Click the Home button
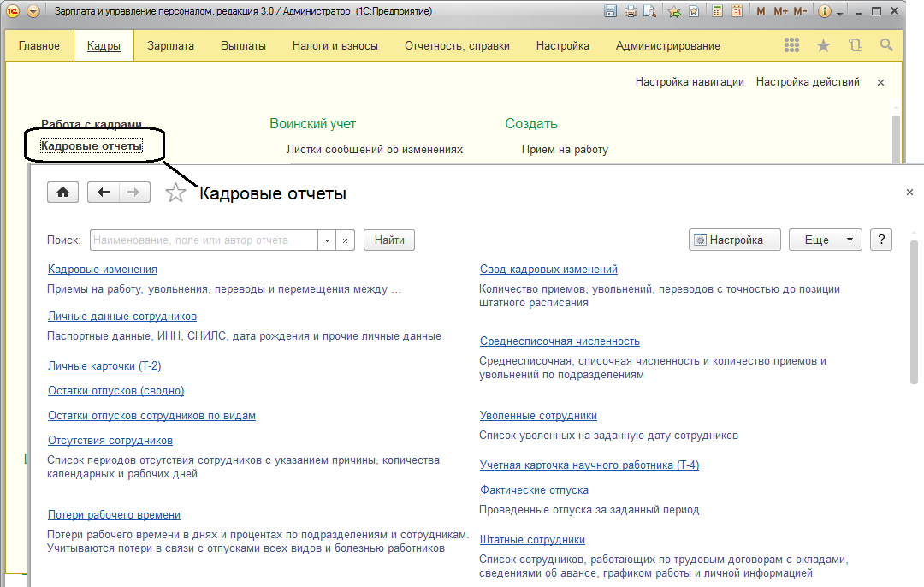The image size is (924, 587). click(x=62, y=193)
